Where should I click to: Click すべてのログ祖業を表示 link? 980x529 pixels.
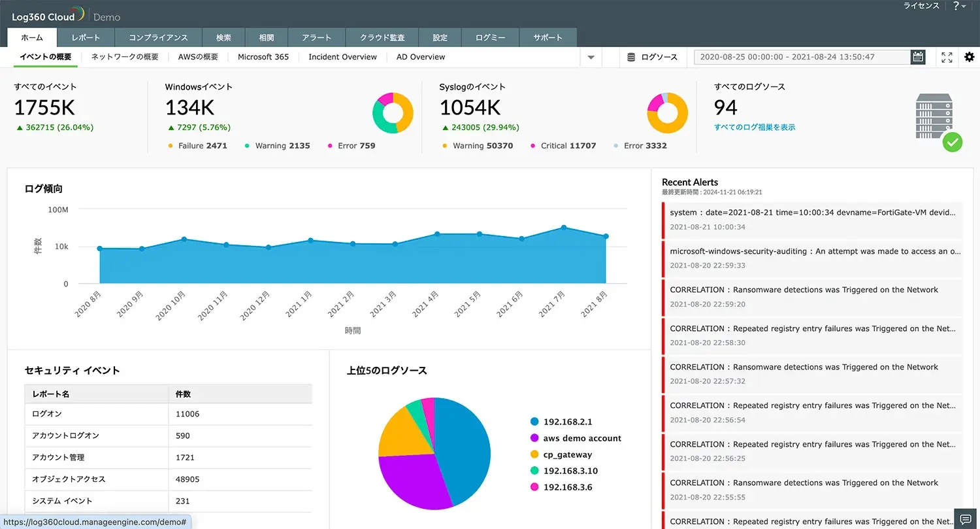(x=755, y=128)
